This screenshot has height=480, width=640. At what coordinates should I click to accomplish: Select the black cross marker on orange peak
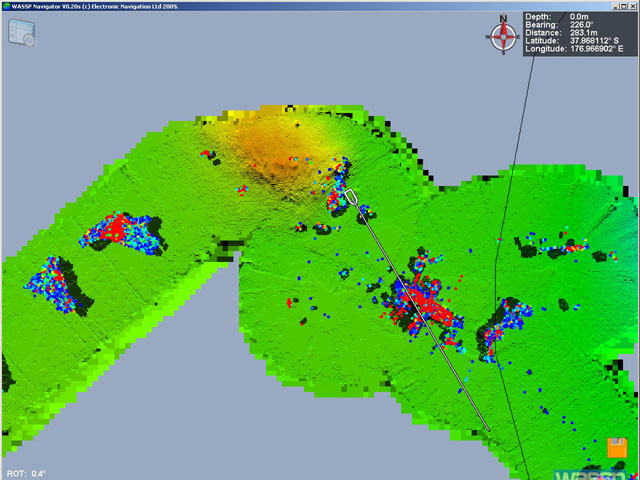click(x=296, y=124)
